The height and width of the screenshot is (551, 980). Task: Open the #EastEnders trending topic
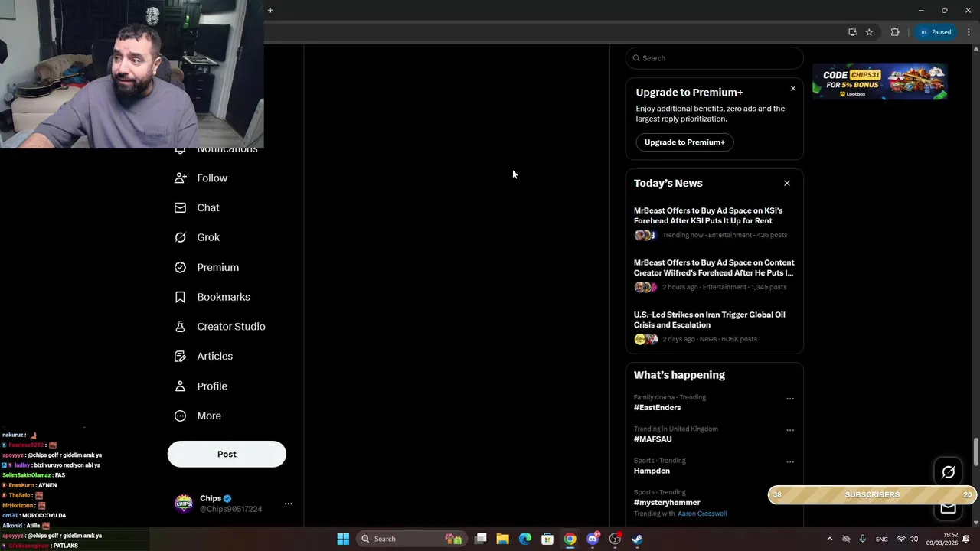(x=657, y=408)
